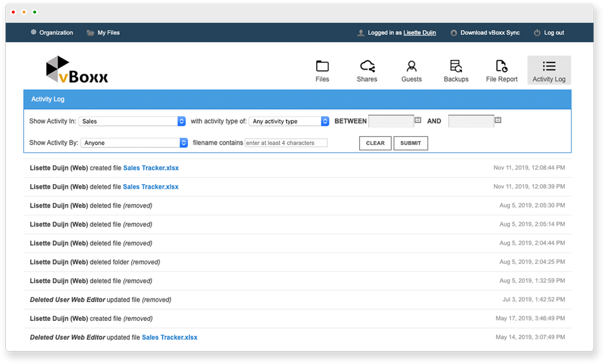
Task: Select the Activity Log icon
Action: (x=549, y=66)
